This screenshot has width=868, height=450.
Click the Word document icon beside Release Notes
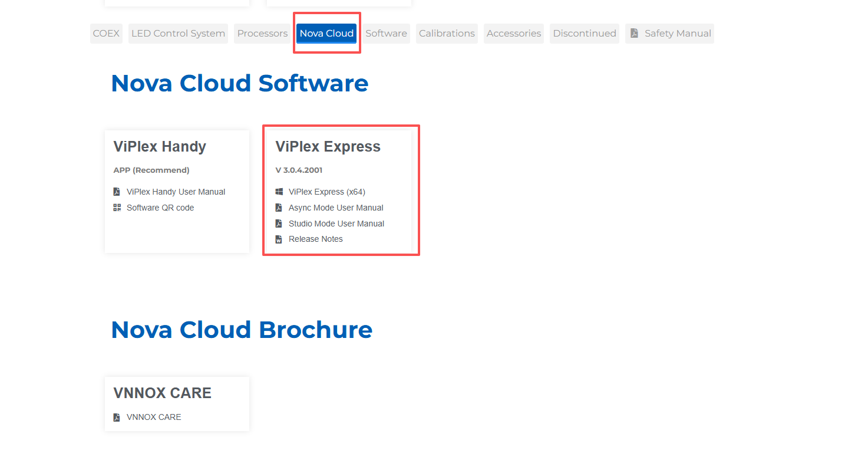point(279,239)
